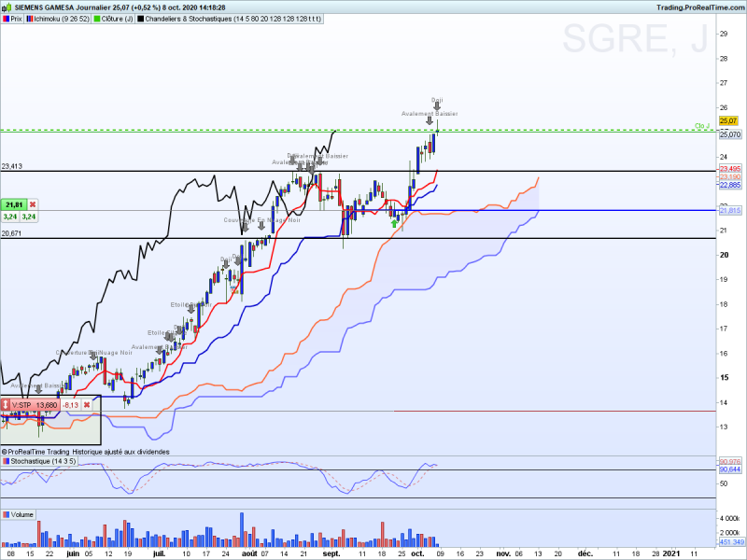
Task: Click the Clo J dashed line label
Action: pos(702,126)
